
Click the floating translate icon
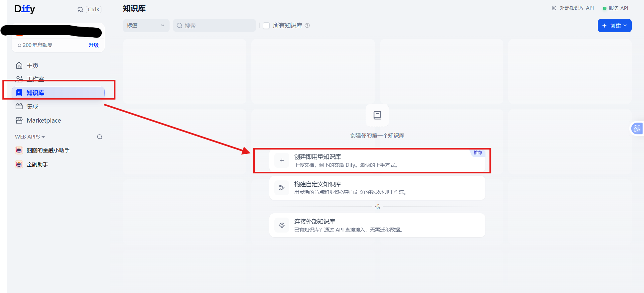point(637,128)
